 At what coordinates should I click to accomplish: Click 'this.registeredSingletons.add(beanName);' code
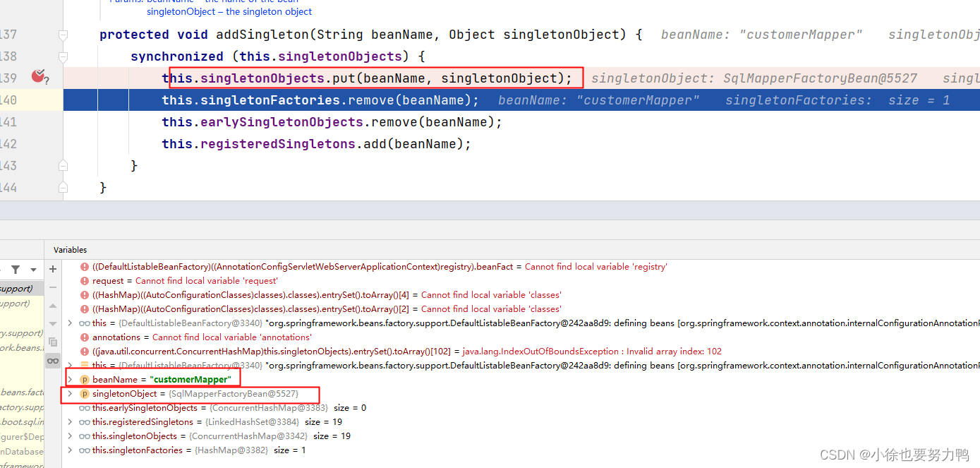pyautogui.click(x=316, y=144)
